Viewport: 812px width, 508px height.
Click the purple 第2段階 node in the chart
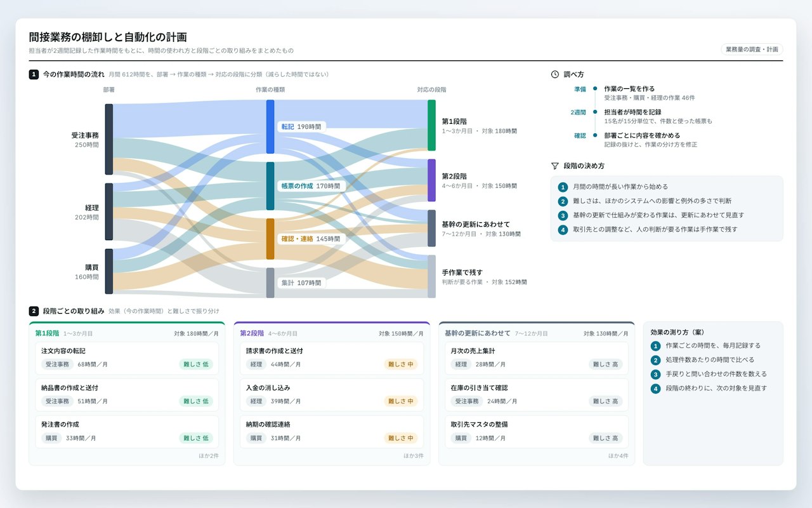[x=431, y=180]
